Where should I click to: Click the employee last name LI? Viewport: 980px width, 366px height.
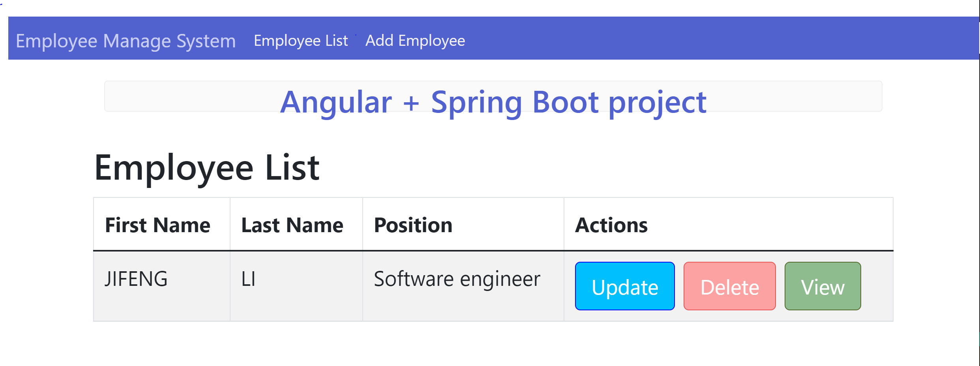pos(248,279)
